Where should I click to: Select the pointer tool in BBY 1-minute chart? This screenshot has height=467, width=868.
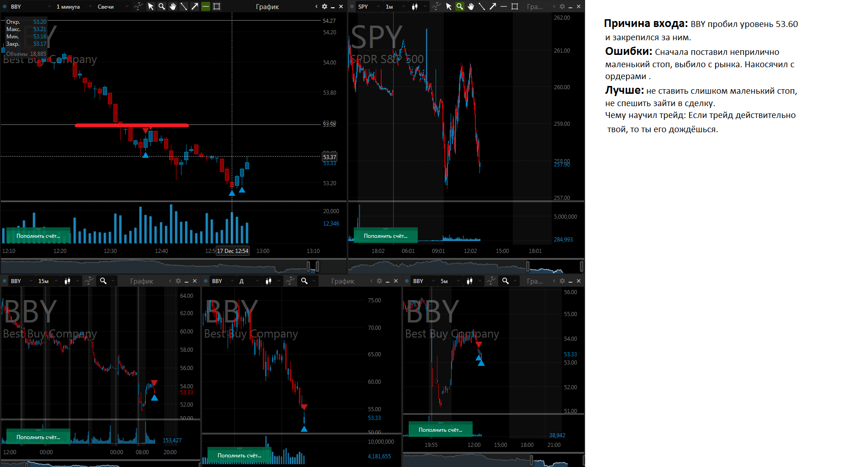coord(151,6)
